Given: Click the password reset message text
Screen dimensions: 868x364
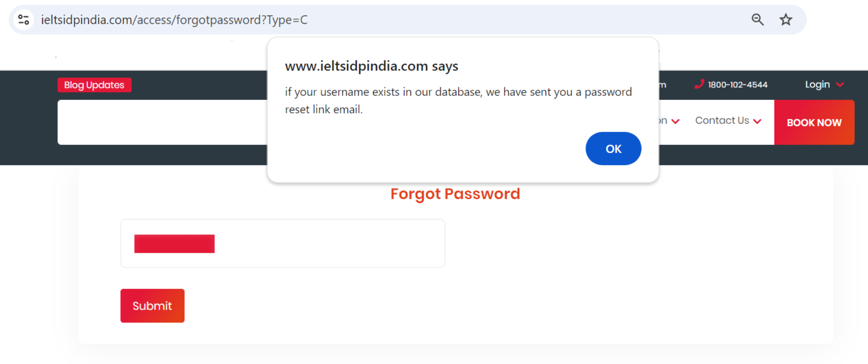Looking at the screenshot, I should tap(458, 100).
